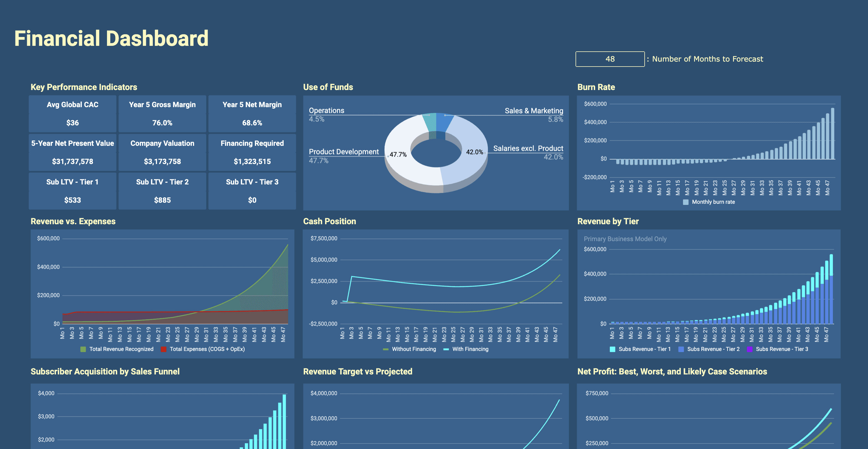
Task: Select the Year 5 Gross Margin value 76.0%
Action: point(163,123)
